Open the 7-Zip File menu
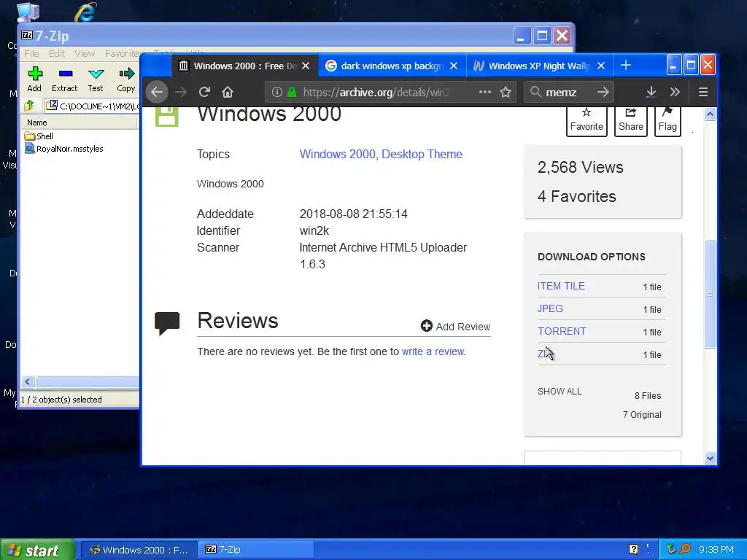The image size is (747, 560). click(31, 53)
